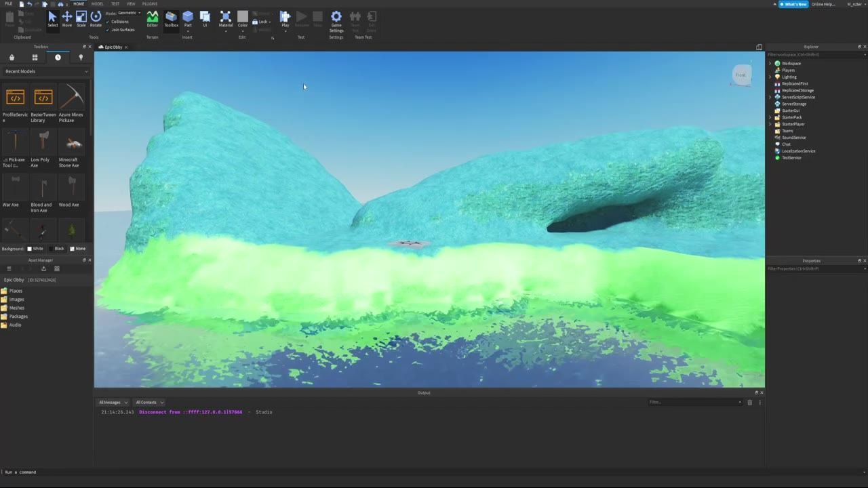Open the Images folder in the Asset Manager
This screenshot has height=488, width=868.
click(x=13, y=299)
